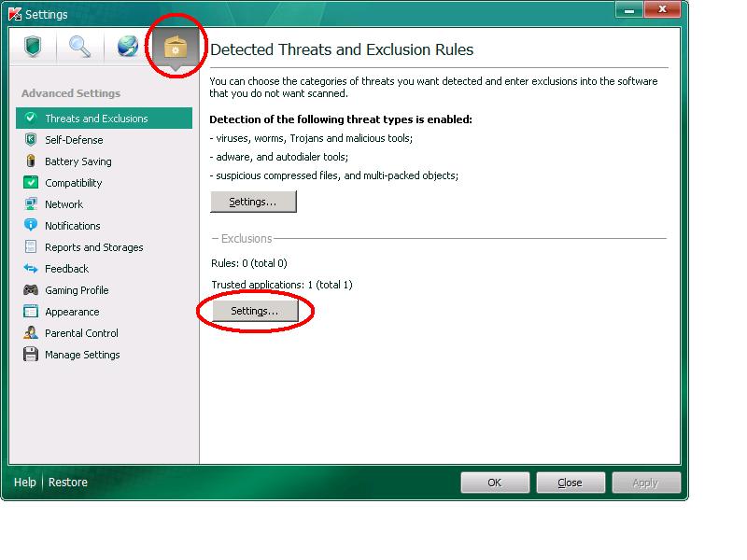
Task: Select Threats and Exclusions menu item
Action: point(96,119)
